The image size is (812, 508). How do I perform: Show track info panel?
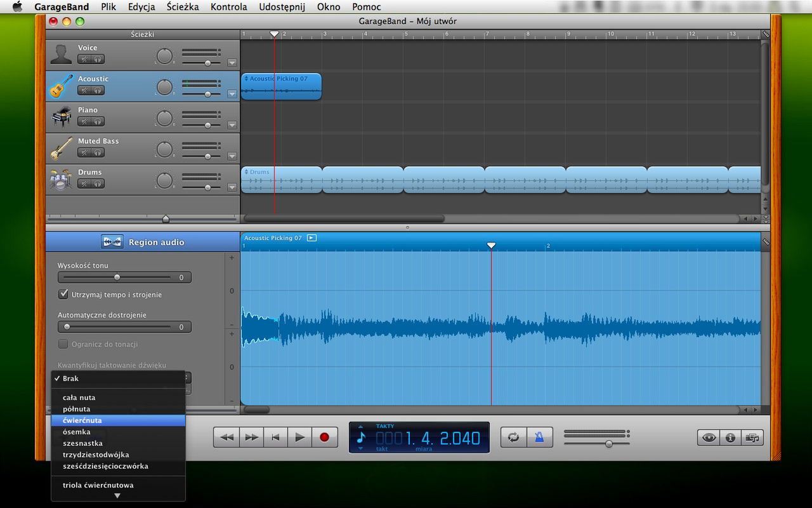click(730, 438)
